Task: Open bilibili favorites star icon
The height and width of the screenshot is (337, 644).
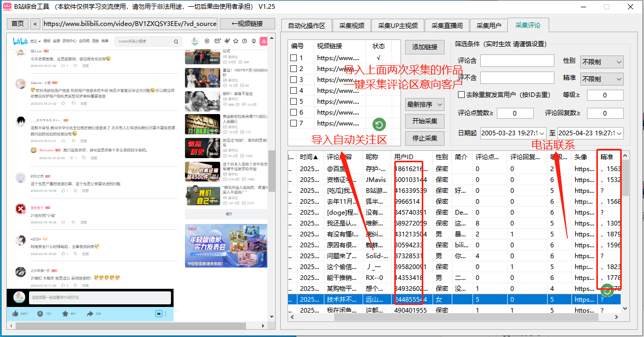Action: point(236,41)
